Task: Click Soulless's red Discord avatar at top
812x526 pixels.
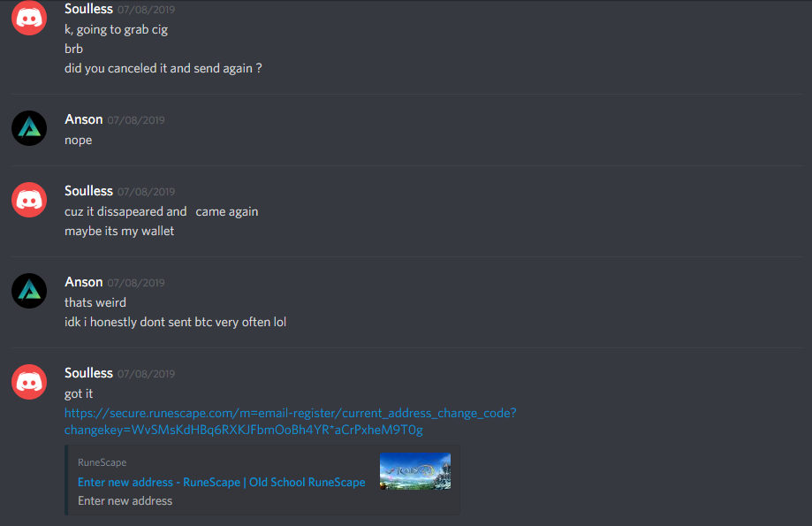Action: click(x=29, y=19)
